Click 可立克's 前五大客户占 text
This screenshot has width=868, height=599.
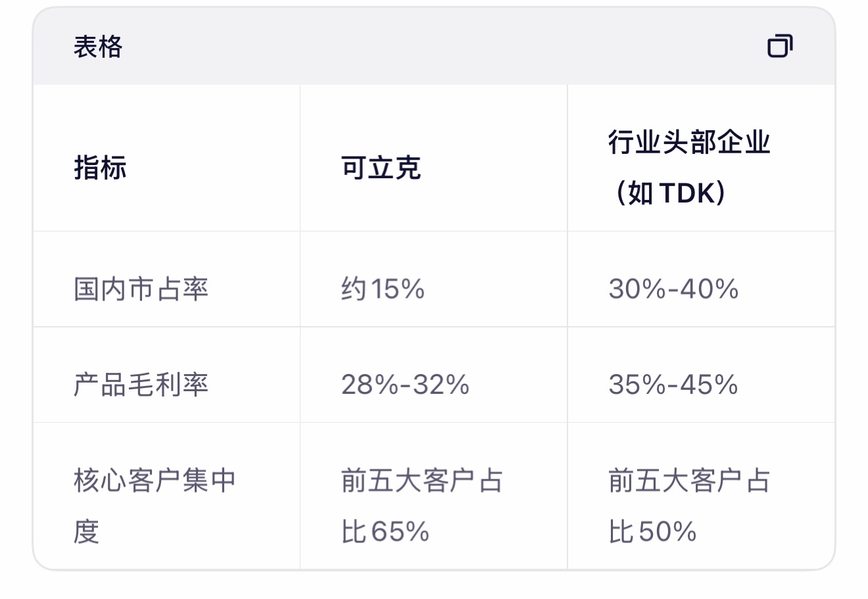pyautogui.click(x=422, y=481)
